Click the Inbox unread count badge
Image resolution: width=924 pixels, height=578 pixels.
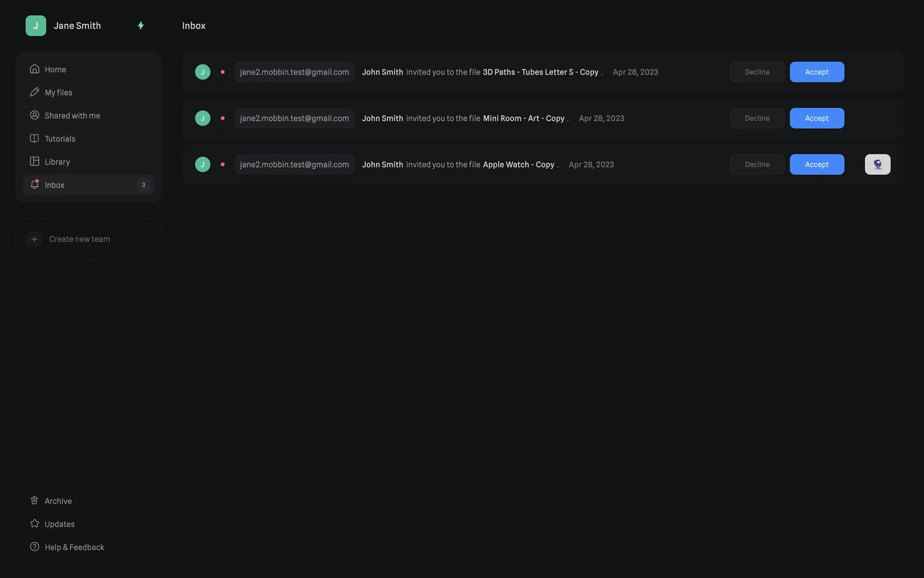click(143, 185)
